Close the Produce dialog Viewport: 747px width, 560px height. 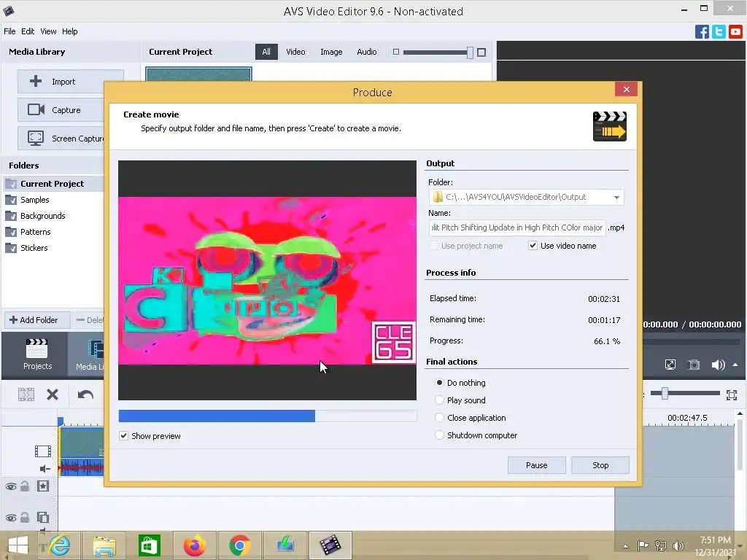tap(627, 89)
